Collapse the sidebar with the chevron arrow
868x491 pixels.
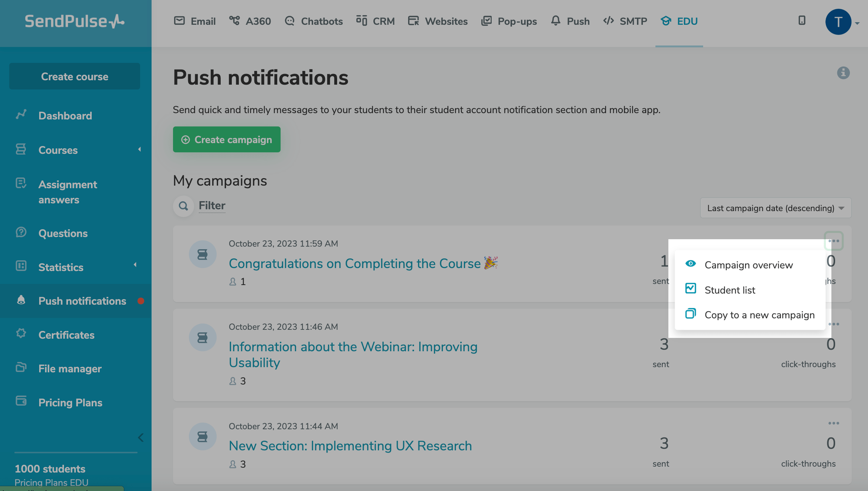(141, 438)
